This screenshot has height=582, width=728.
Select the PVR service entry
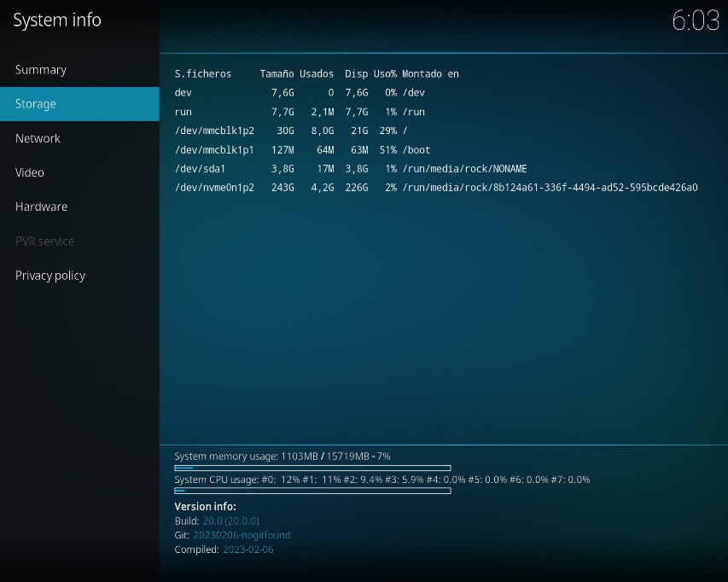point(79,242)
